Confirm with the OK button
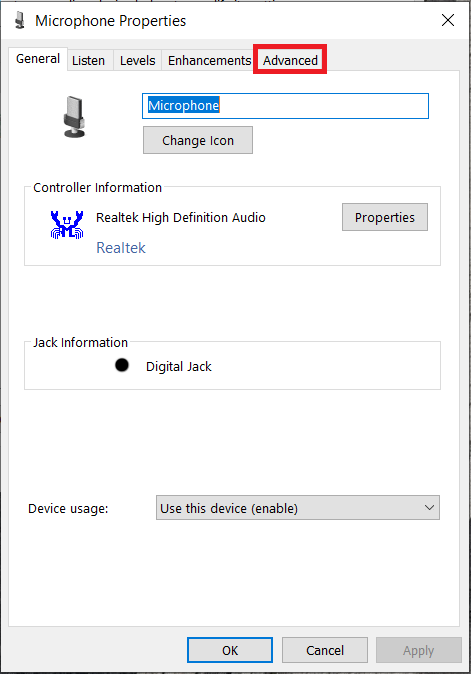The width and height of the screenshot is (471, 674). pyautogui.click(x=230, y=650)
